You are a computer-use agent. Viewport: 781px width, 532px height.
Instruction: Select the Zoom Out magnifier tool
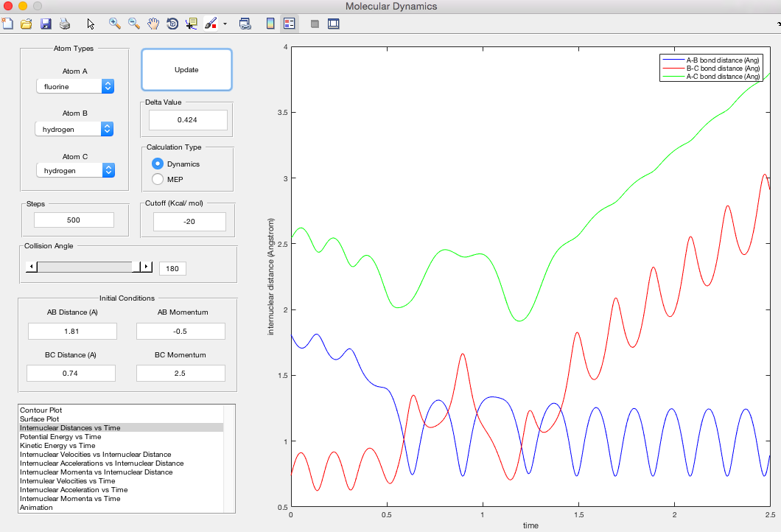point(134,24)
